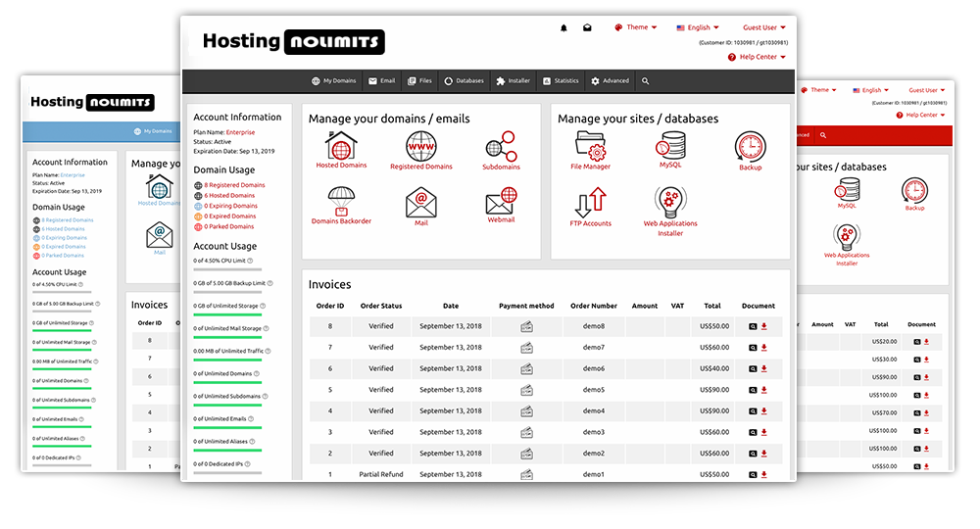Click the search magnifier in navigation bar
The image size is (980, 529).
(645, 81)
